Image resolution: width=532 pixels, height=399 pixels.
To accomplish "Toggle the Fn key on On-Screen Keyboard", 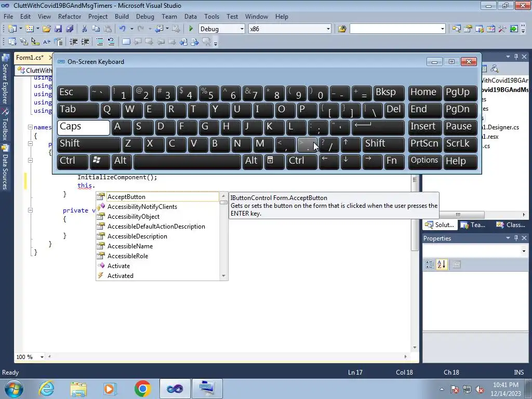I will point(395,162).
